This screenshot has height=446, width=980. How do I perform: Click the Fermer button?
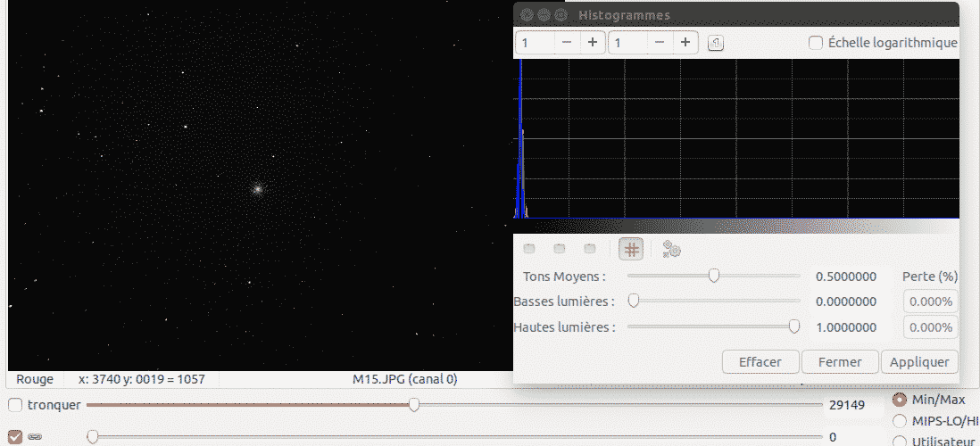tap(840, 361)
